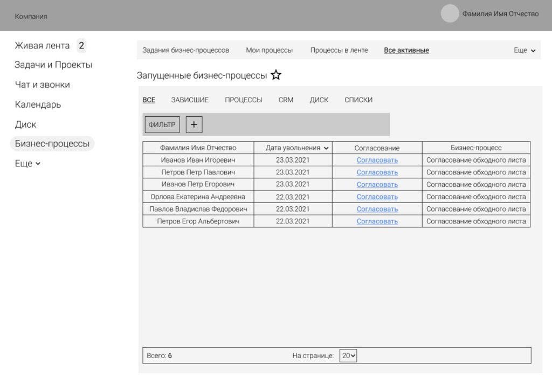Click 'Согласовать' link for Орлова Екатерина Андреевна
Image resolution: width=552 pixels, height=392 pixels.
coord(377,197)
